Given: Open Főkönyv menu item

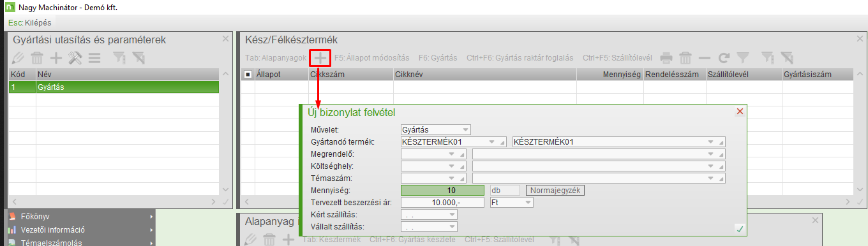Looking at the screenshot, I should pyautogui.click(x=36, y=217).
